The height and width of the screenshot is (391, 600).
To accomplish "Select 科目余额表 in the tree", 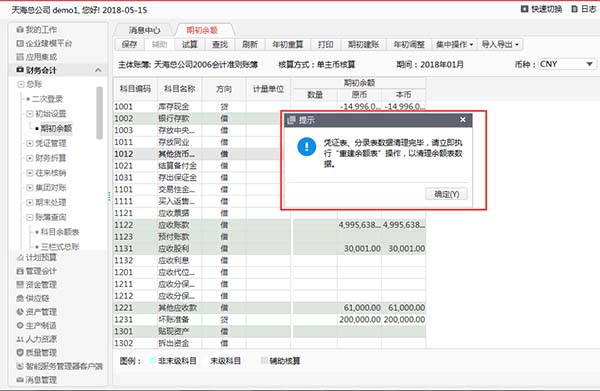I will (x=60, y=232).
